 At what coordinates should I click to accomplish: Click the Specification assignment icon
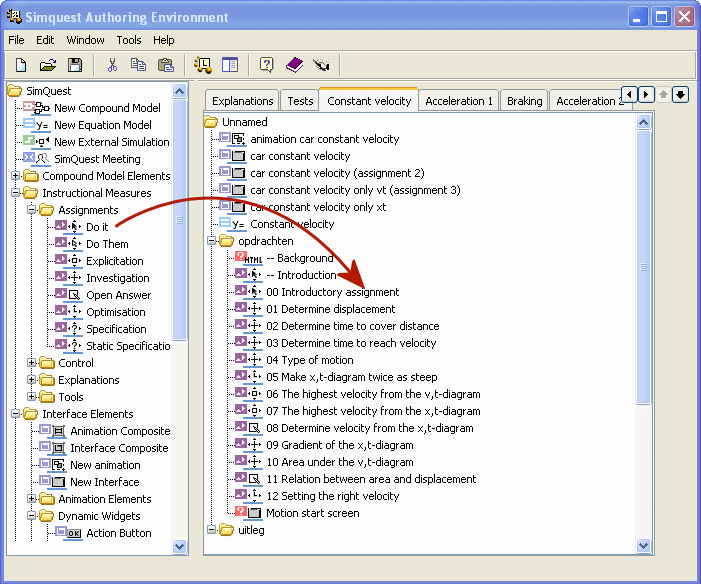[x=68, y=328]
